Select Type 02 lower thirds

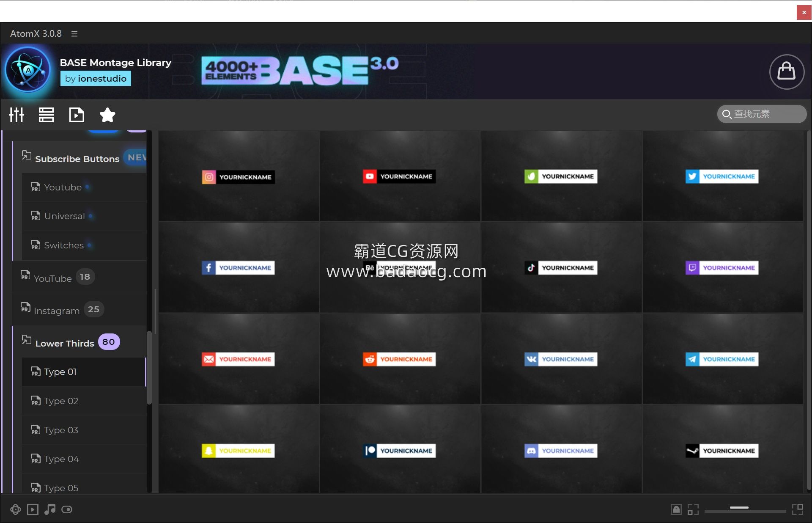click(x=84, y=401)
